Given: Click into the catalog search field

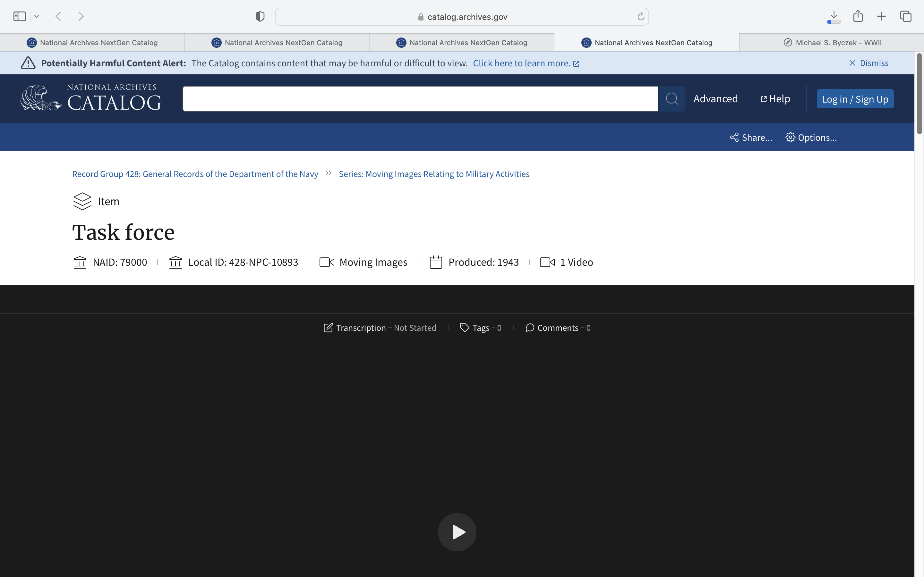Looking at the screenshot, I should pyautogui.click(x=420, y=99).
